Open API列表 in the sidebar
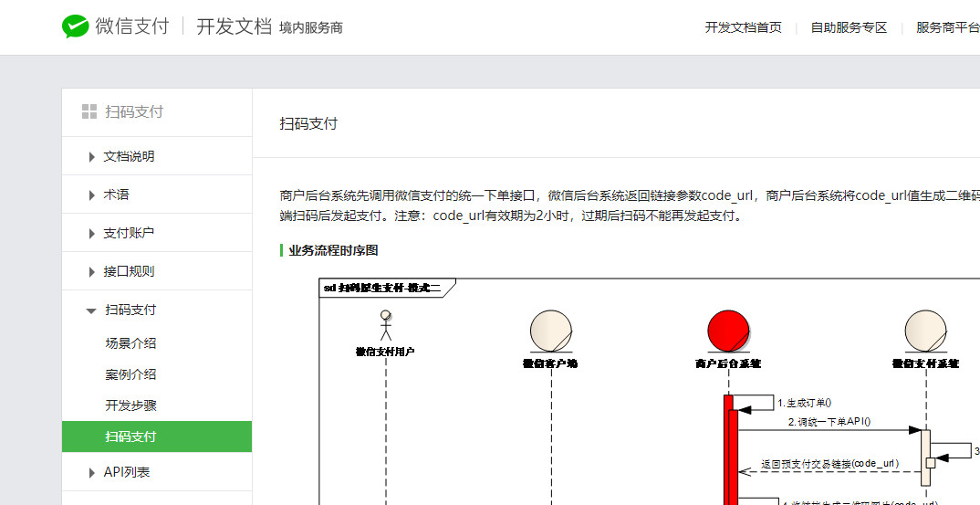Viewport: 980px width, 505px height. (x=127, y=472)
